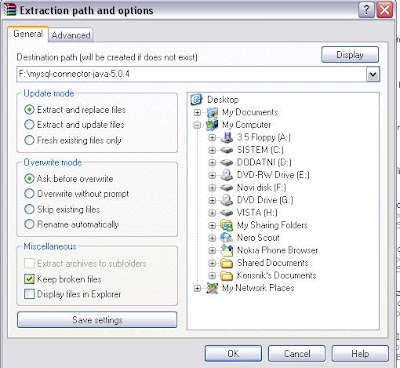Expand the My Documents tree node
Screen dimensions: 400x368
[x=197, y=112]
